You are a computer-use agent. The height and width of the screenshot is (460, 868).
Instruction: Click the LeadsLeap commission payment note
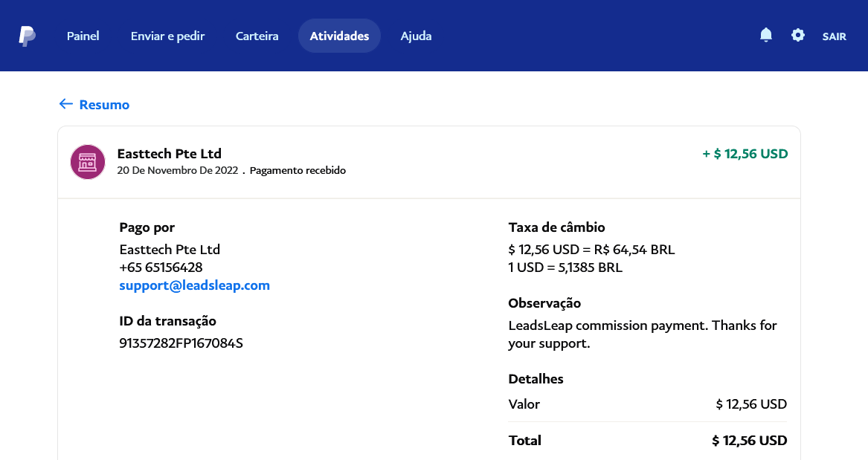pos(642,334)
